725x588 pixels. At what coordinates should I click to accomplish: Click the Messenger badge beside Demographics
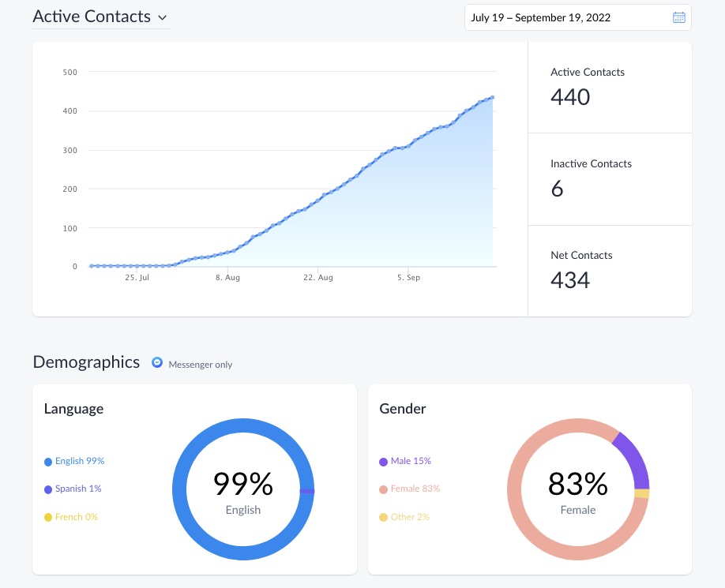tap(157, 362)
